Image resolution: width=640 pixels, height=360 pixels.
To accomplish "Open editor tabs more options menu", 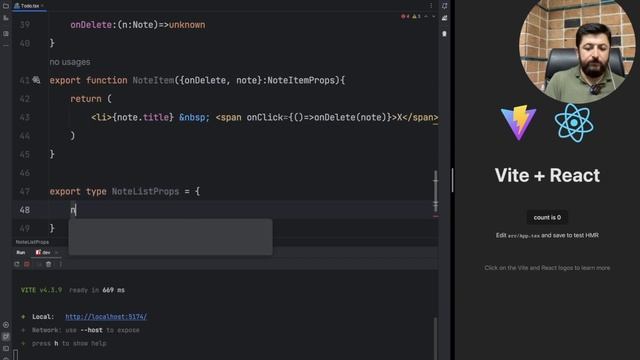I will pos(431,6).
